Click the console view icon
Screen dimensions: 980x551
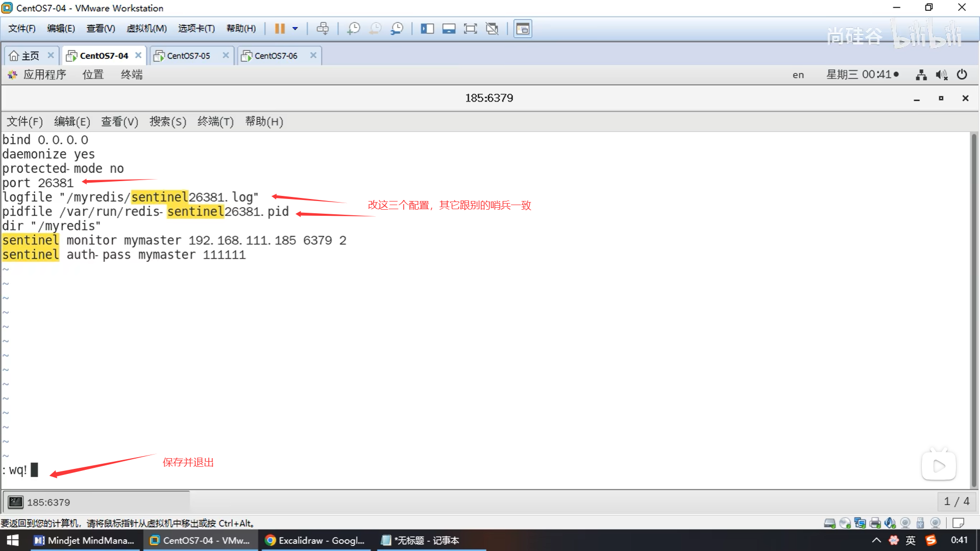[x=522, y=29]
